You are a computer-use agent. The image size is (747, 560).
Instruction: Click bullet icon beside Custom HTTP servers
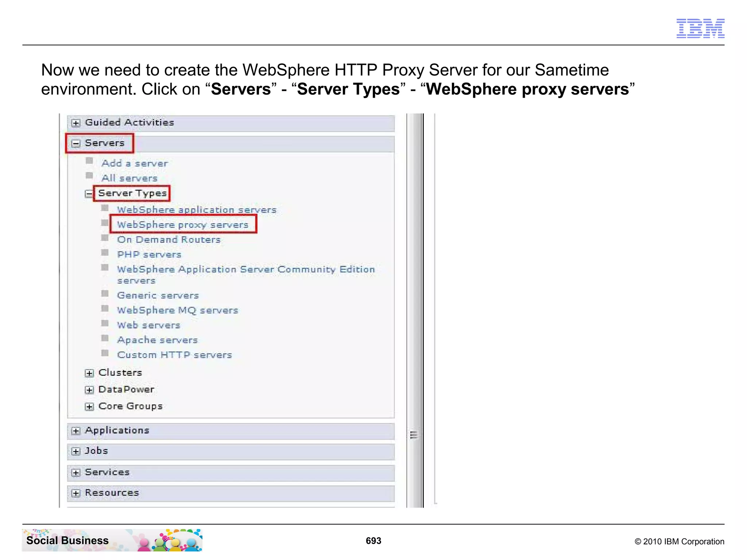(x=105, y=353)
